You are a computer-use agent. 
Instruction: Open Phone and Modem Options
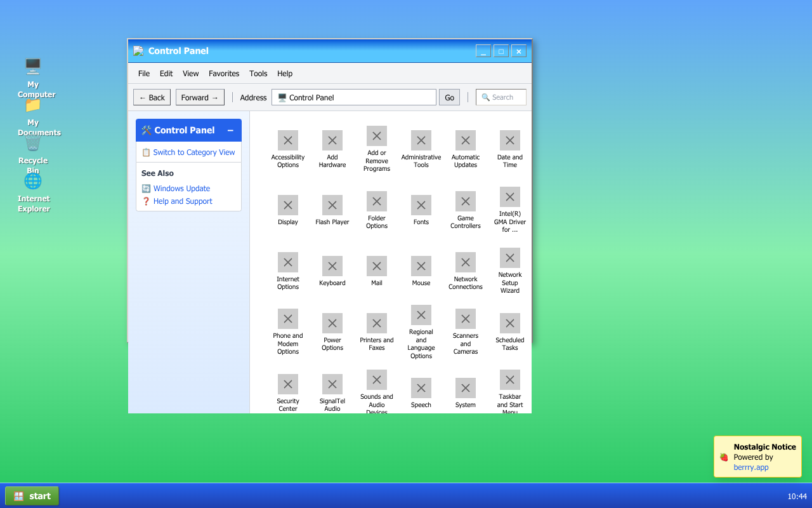tap(287, 318)
